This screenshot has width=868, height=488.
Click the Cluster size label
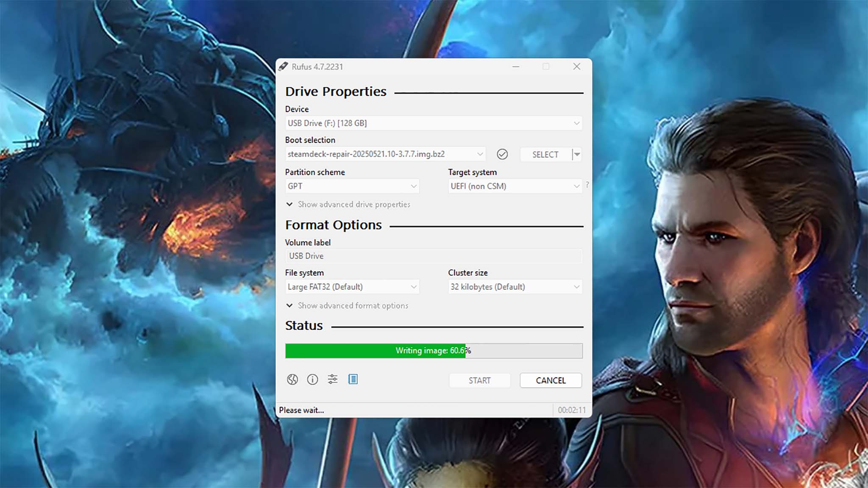(468, 273)
